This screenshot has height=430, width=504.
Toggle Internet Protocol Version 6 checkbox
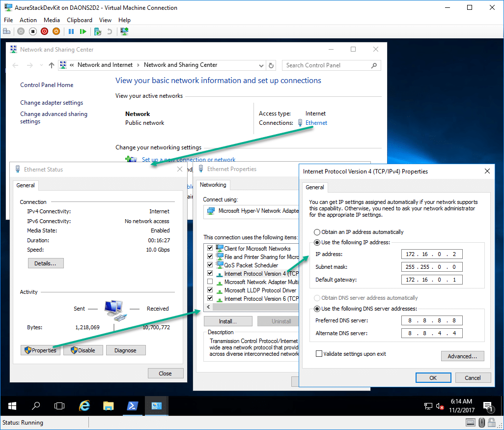pos(210,298)
